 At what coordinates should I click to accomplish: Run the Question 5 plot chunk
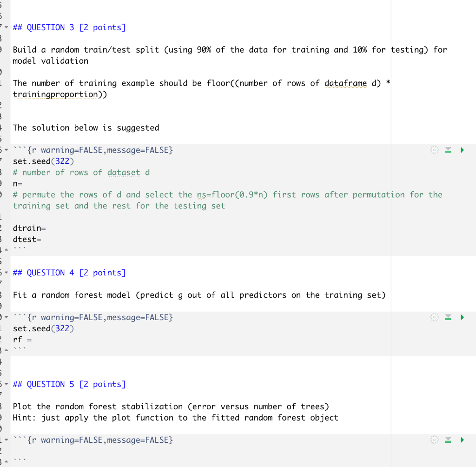pos(462,440)
